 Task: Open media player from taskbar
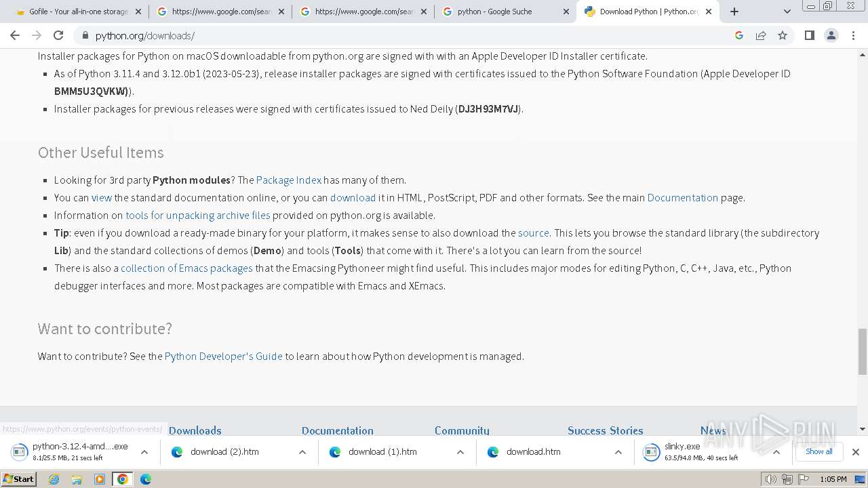(x=100, y=479)
